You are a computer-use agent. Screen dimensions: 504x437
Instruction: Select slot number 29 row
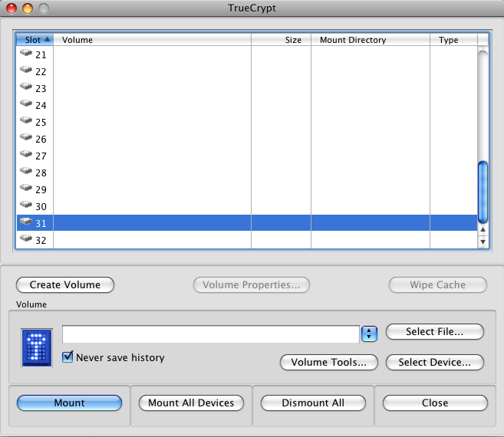pyautogui.click(x=247, y=189)
